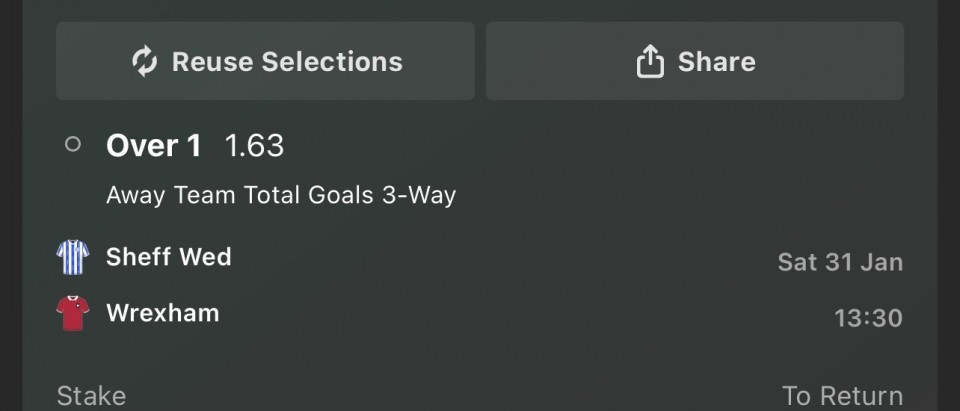The image size is (960, 411).
Task: Tap the Share text label
Action: pyautogui.click(x=716, y=62)
